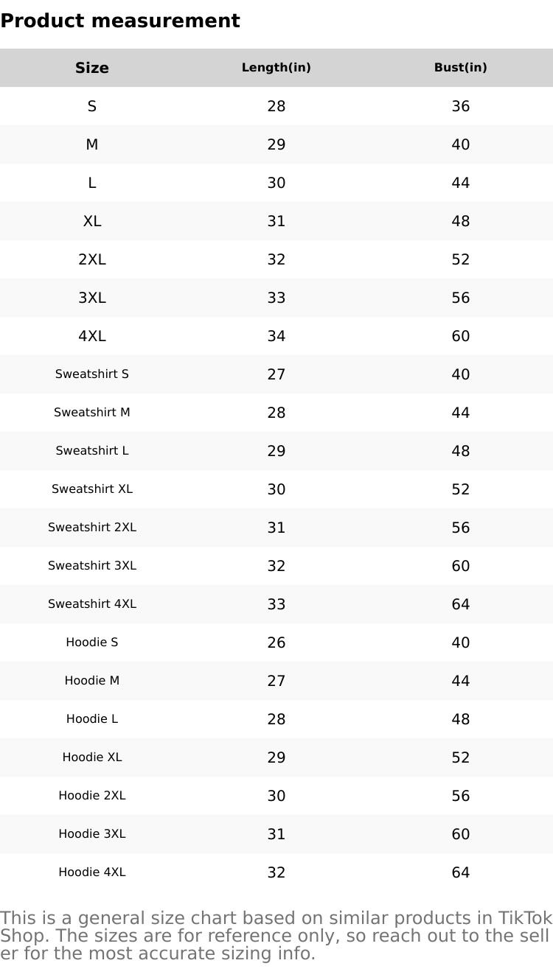This screenshot has height=980, width=553.
Task: Click the Bust(in) column header
Action: (461, 68)
